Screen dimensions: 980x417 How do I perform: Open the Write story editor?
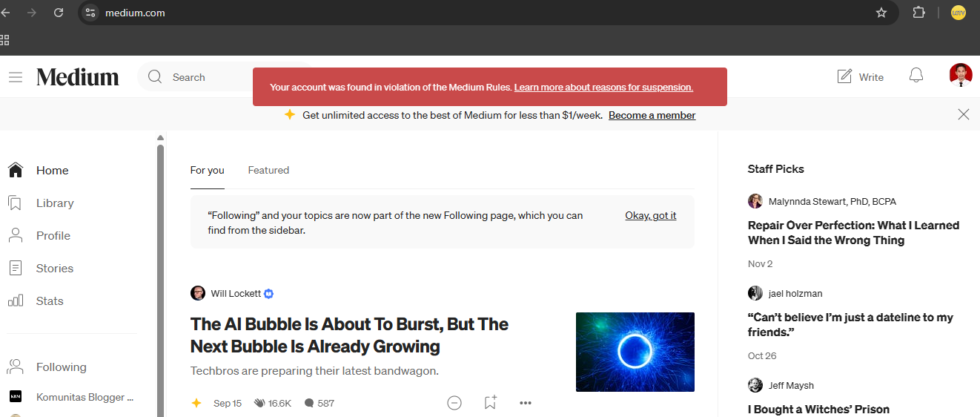click(x=860, y=76)
